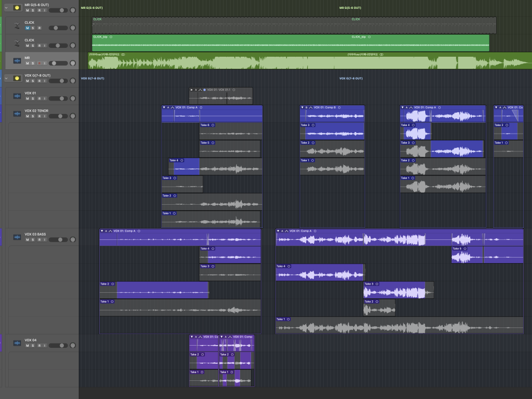Expand the VOX 01.1 take folder triangle
Viewport: 532px width, 399px height.
tap(192, 90)
